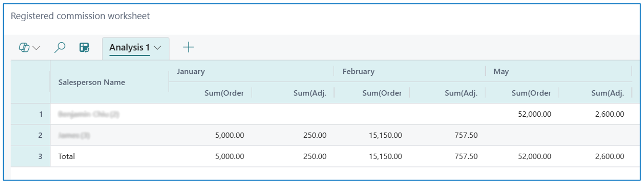Select row number 3
Screen dimensions: 644x183
pyautogui.click(x=40, y=157)
